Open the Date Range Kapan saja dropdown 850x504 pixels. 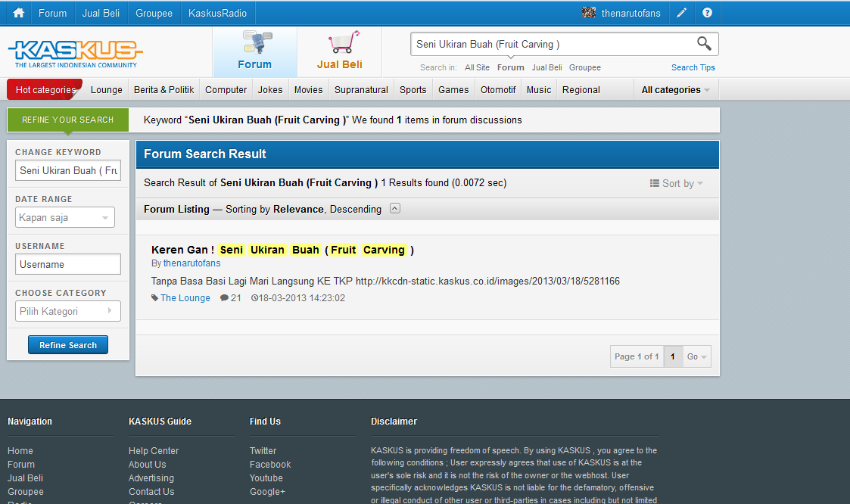pos(65,217)
